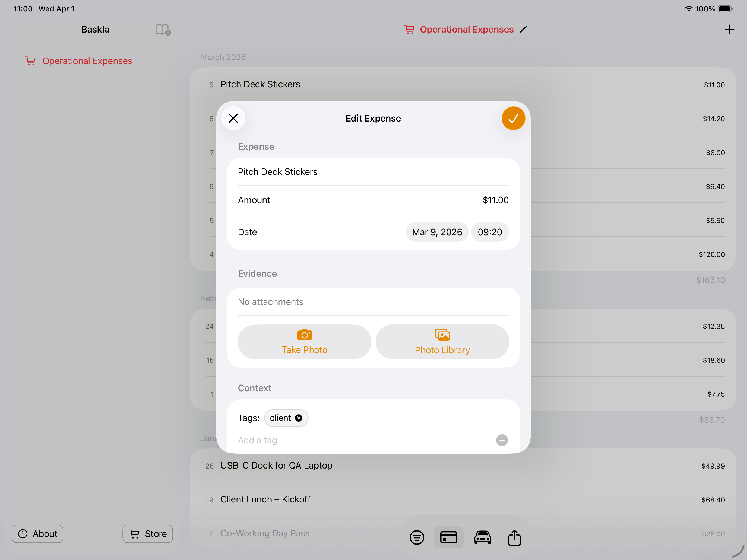Switch to the car mileage view
747x560 pixels.
point(483,537)
